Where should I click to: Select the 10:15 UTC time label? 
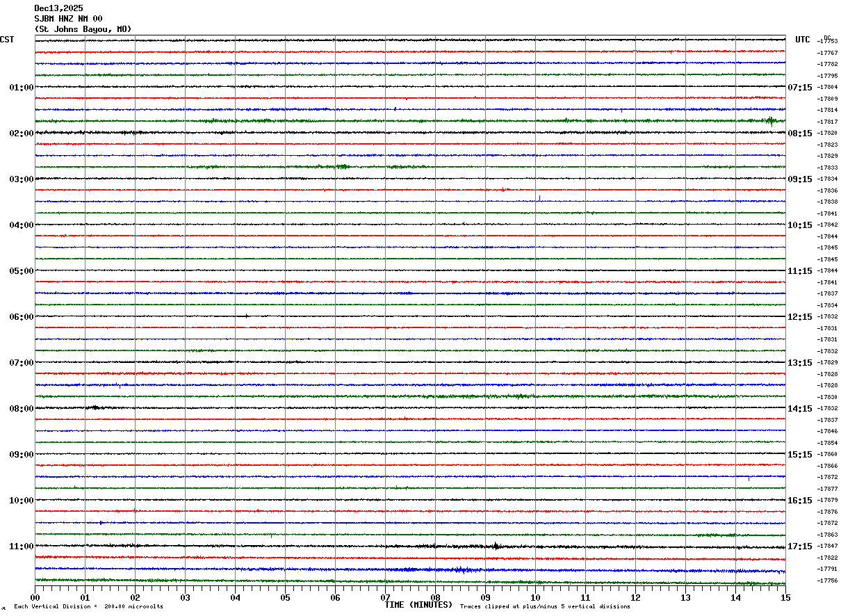800,225
